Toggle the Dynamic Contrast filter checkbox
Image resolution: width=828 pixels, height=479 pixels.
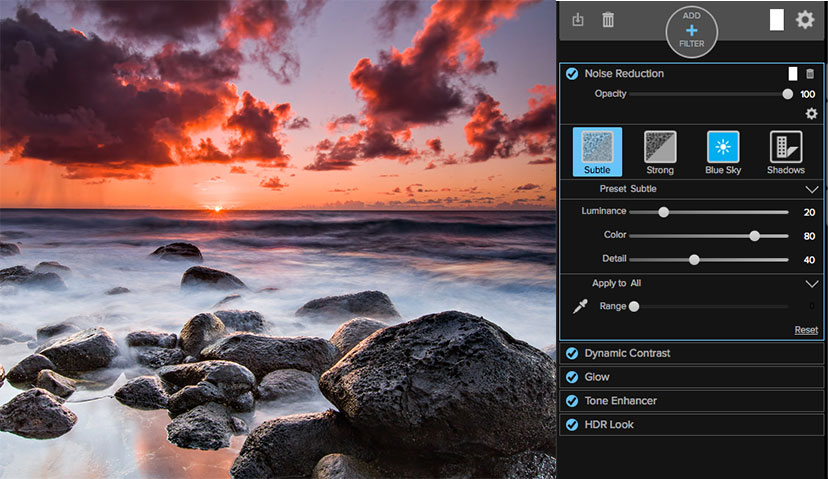click(x=572, y=353)
